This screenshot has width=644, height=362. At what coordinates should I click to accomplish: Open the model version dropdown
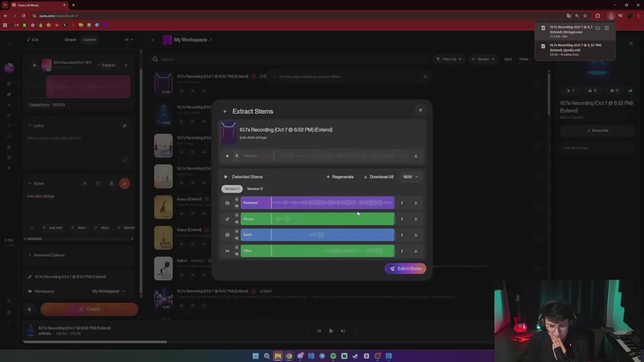129,40
